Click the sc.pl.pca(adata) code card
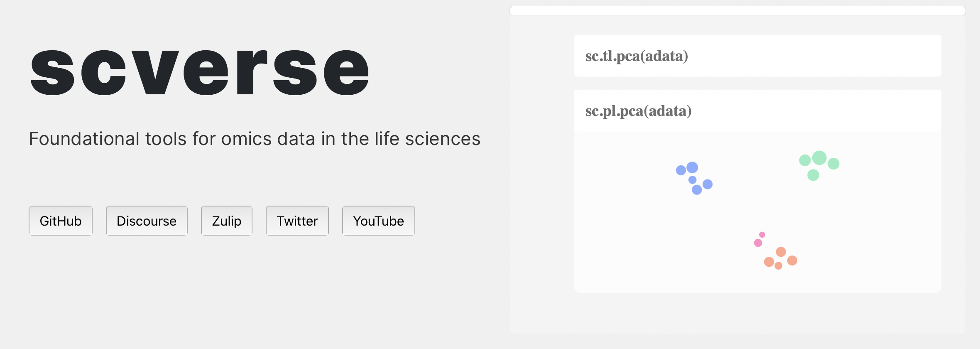The width and height of the screenshot is (980, 349). point(757,111)
